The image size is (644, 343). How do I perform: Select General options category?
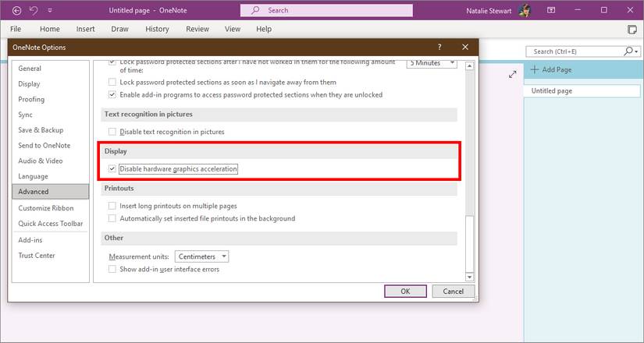pos(50,69)
